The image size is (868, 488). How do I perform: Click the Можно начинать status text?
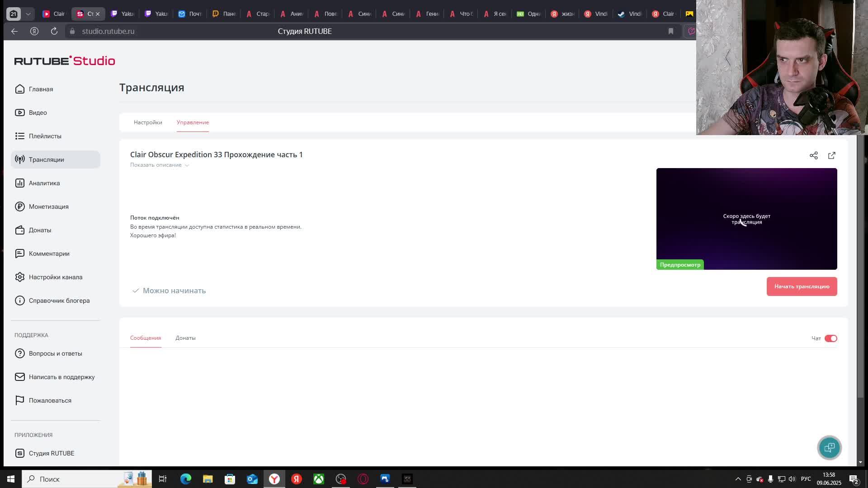(x=174, y=291)
